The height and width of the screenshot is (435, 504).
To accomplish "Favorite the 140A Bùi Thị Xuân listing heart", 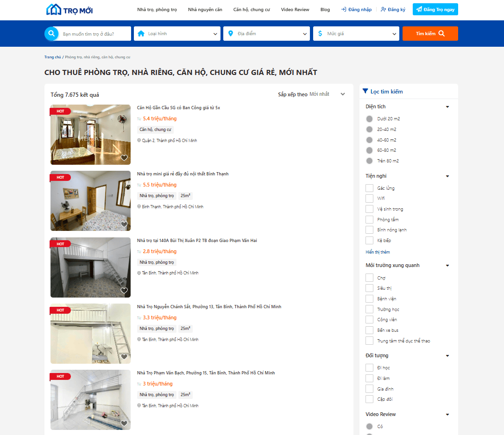I will [124, 291].
